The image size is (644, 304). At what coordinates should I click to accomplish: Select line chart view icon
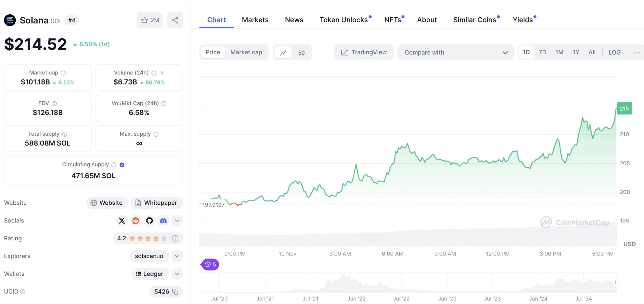tap(283, 53)
